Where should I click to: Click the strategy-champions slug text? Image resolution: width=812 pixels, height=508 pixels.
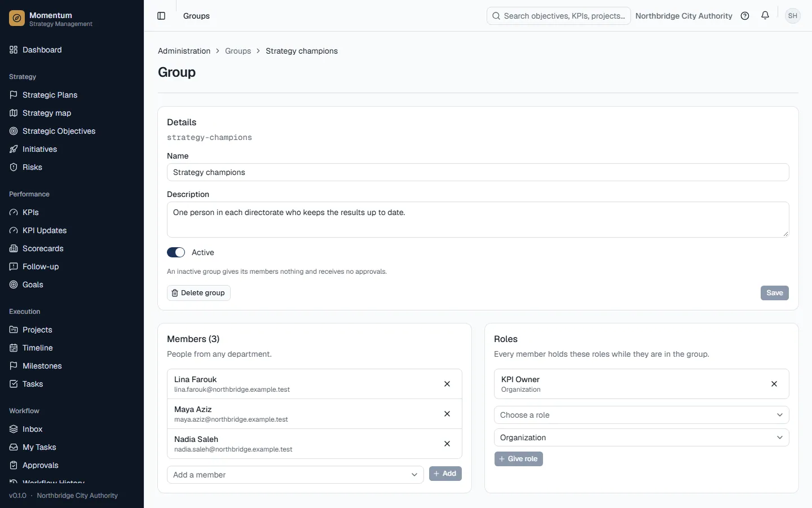209,137
